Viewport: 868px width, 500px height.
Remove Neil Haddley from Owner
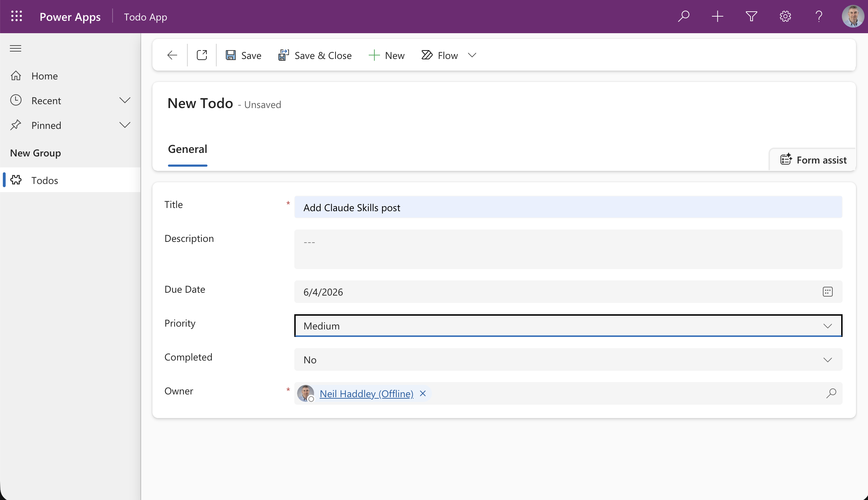pos(423,393)
